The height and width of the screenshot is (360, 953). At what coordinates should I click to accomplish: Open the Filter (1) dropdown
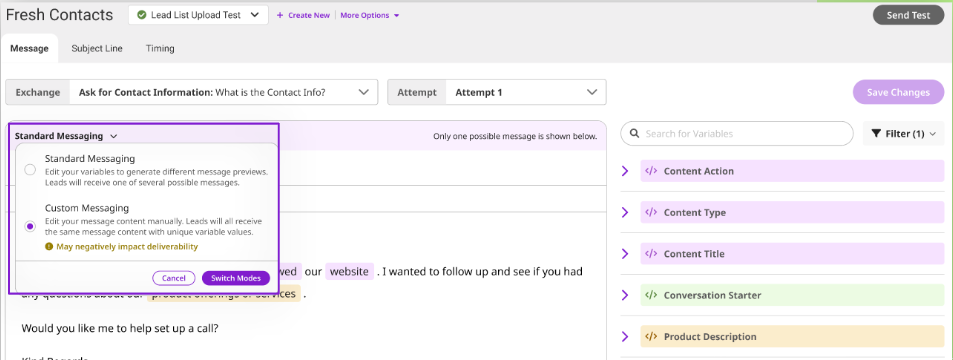(x=903, y=133)
